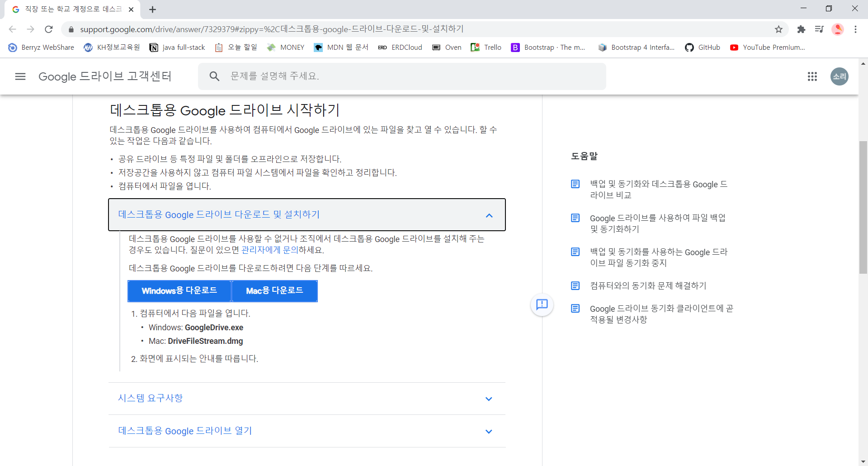View site security lock info
This screenshot has width=868, height=466.
pos(71,29)
